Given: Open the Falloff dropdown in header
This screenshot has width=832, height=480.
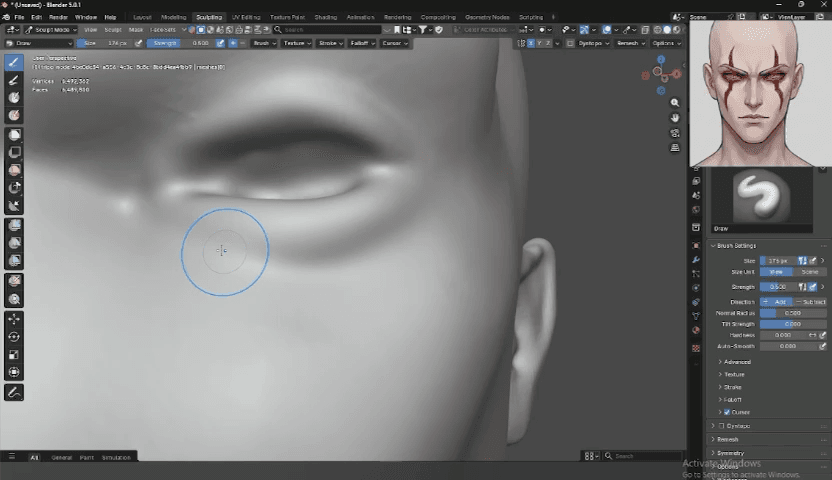Looking at the screenshot, I should click(x=362, y=43).
